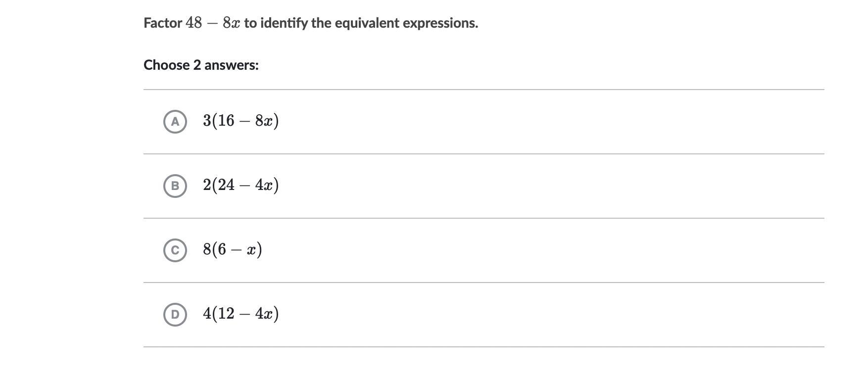Image resolution: width=868 pixels, height=380 pixels.
Task: Choose the expression 2(24 − 4x)
Action: 241,185
